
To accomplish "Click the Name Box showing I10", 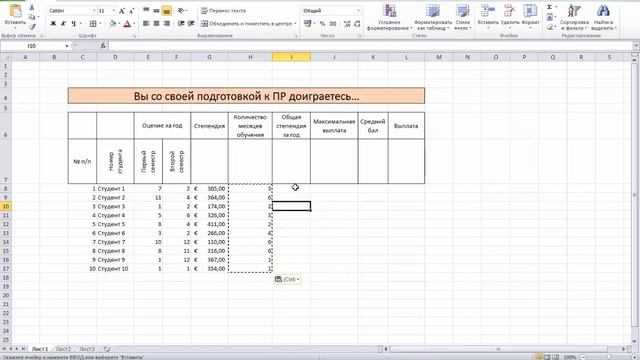I will coord(32,46).
